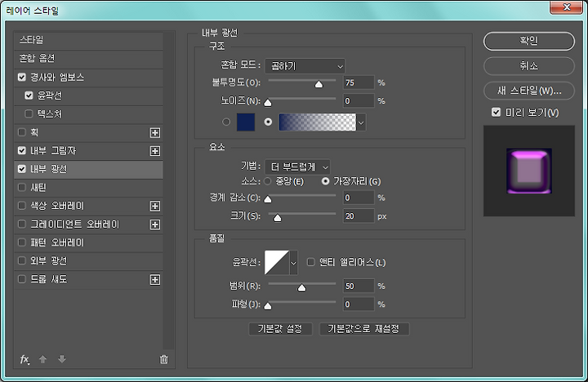This screenshot has height=382, width=588.
Task: Click the move effect down arrow
Action: tap(62, 359)
